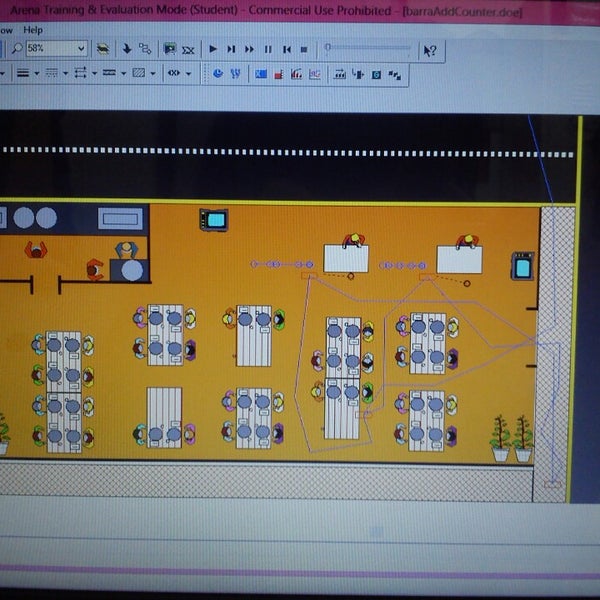
Task: Insert a Global picture animation object
Action: pos(376,75)
